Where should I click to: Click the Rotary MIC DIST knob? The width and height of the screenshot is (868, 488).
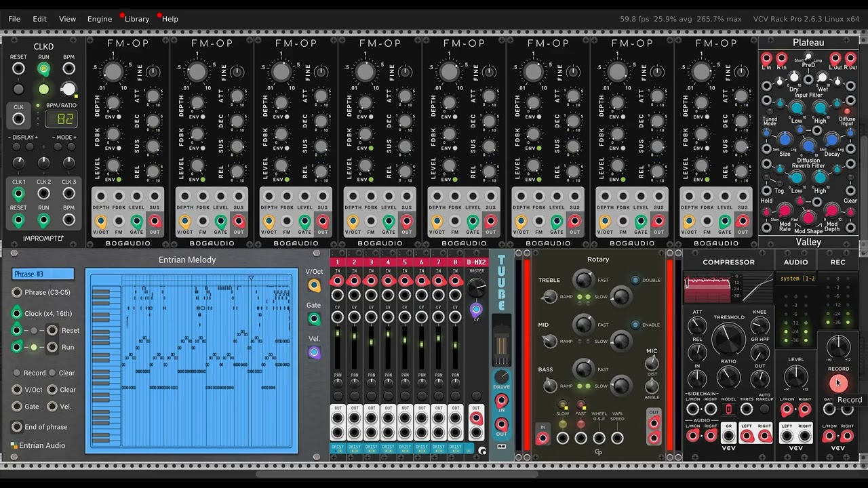tap(652, 364)
